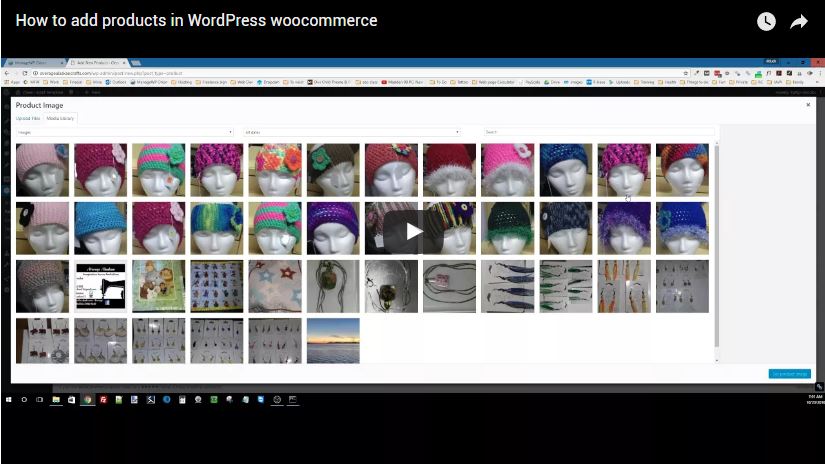Select the sunset over water thumbnail
The image size is (825, 465).
tap(333, 340)
